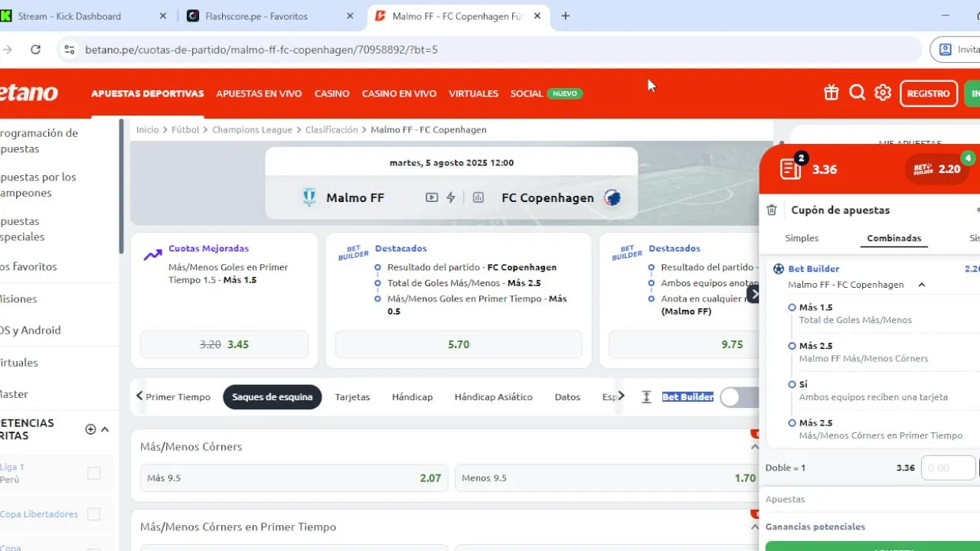Collapse Más/Menos Córners en Primer Tiempo section
The image size is (980, 551).
point(754,527)
